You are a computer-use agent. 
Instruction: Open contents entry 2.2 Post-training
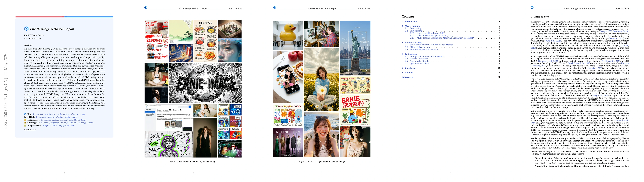(413, 31)
